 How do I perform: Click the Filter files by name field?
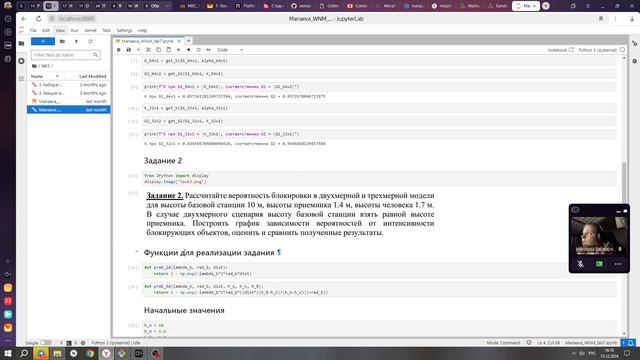point(65,55)
